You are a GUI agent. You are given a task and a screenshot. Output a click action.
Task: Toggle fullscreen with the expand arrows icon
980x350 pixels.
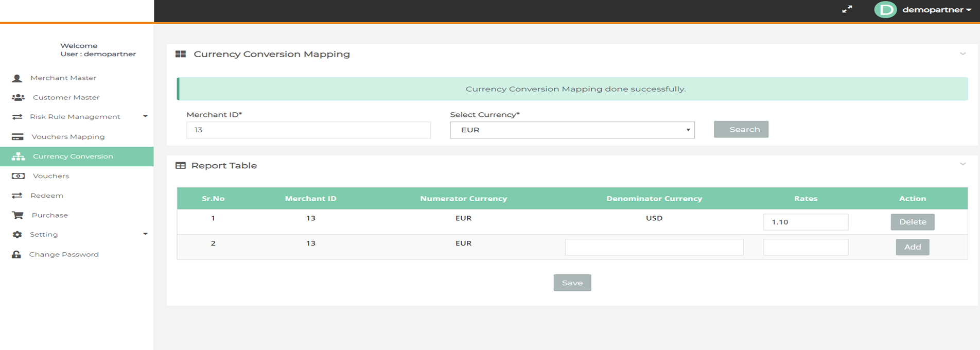click(x=847, y=9)
